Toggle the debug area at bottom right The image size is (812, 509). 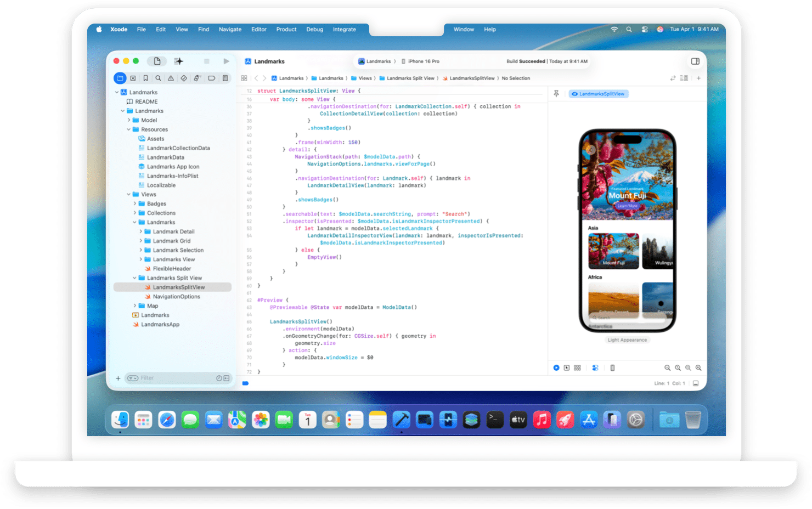pyautogui.click(x=696, y=383)
